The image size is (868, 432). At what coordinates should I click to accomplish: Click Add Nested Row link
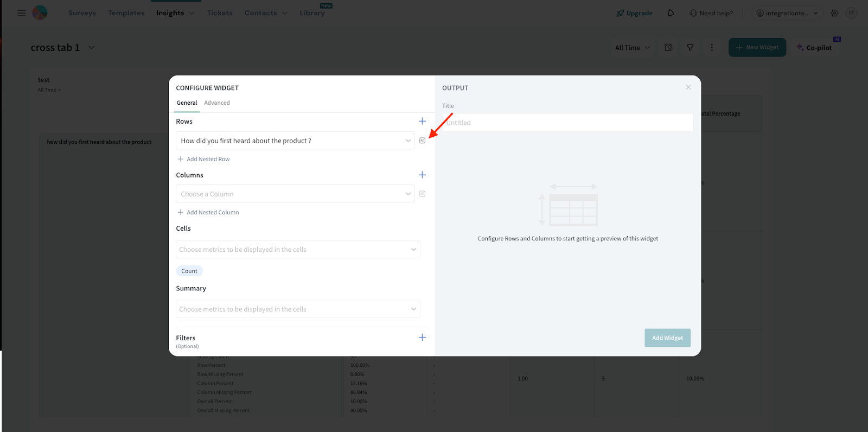tap(208, 159)
